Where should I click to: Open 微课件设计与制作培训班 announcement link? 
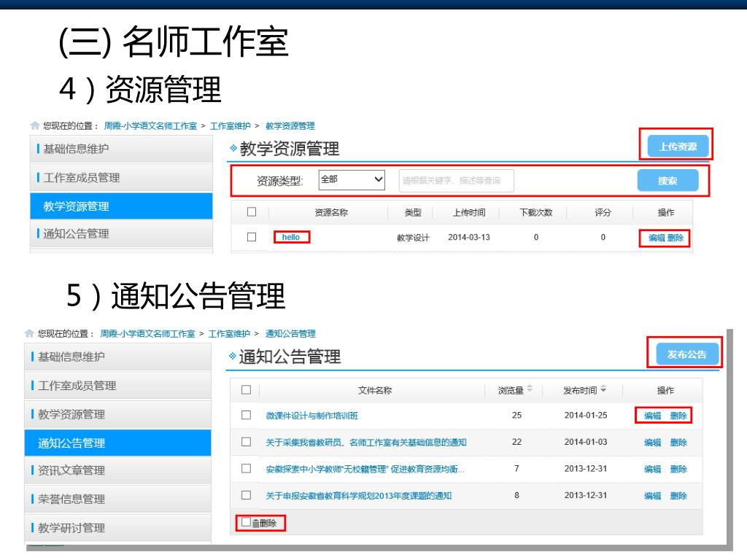[311, 416]
